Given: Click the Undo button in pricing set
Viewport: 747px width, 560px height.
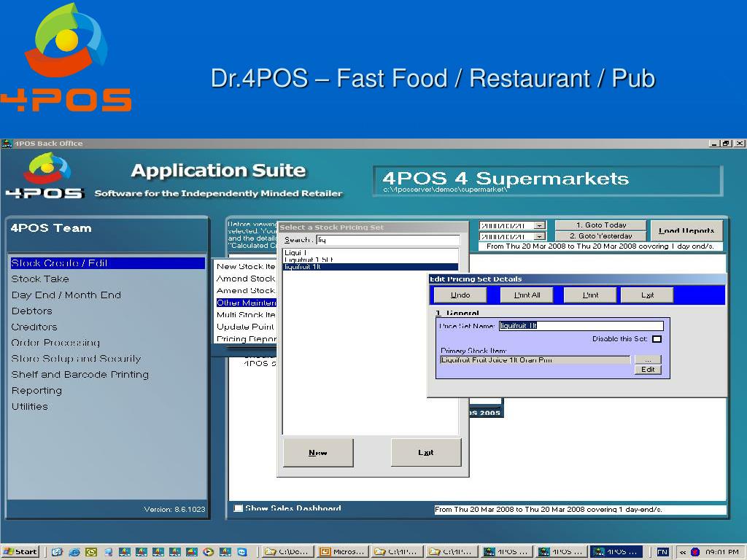Looking at the screenshot, I should point(460,295).
